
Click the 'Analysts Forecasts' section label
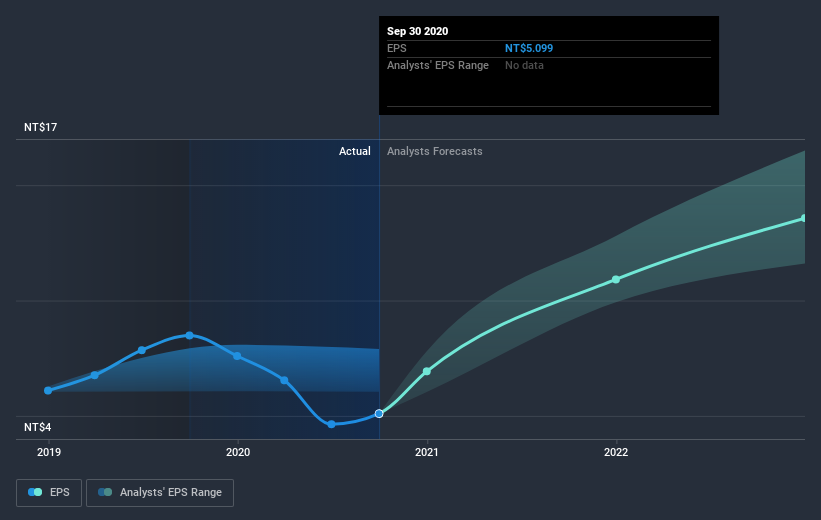click(x=435, y=151)
